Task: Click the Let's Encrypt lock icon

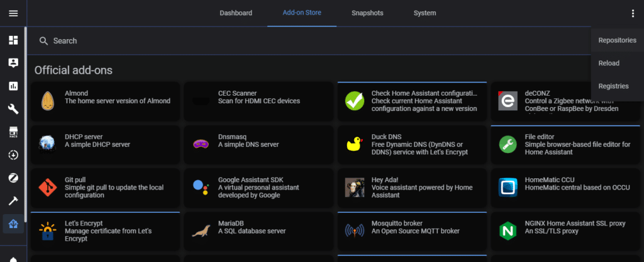Action: point(48,231)
